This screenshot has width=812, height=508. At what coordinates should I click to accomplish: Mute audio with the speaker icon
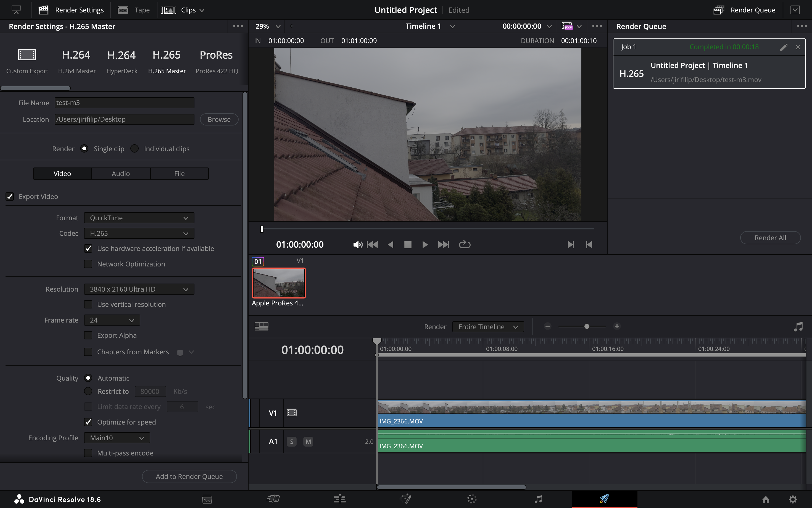coord(357,244)
